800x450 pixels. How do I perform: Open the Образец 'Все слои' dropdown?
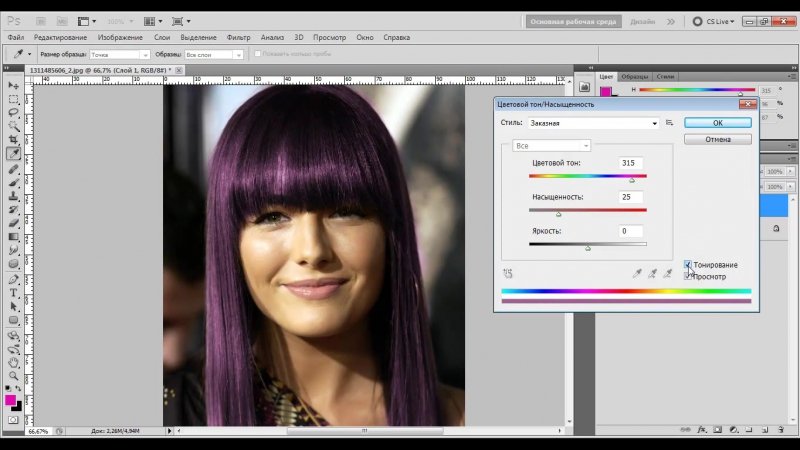[x=215, y=54]
